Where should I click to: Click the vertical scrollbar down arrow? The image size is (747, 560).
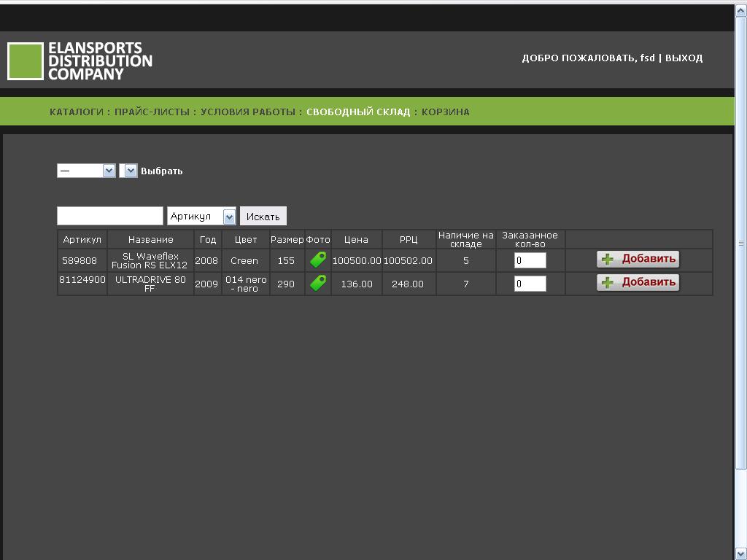point(741,554)
